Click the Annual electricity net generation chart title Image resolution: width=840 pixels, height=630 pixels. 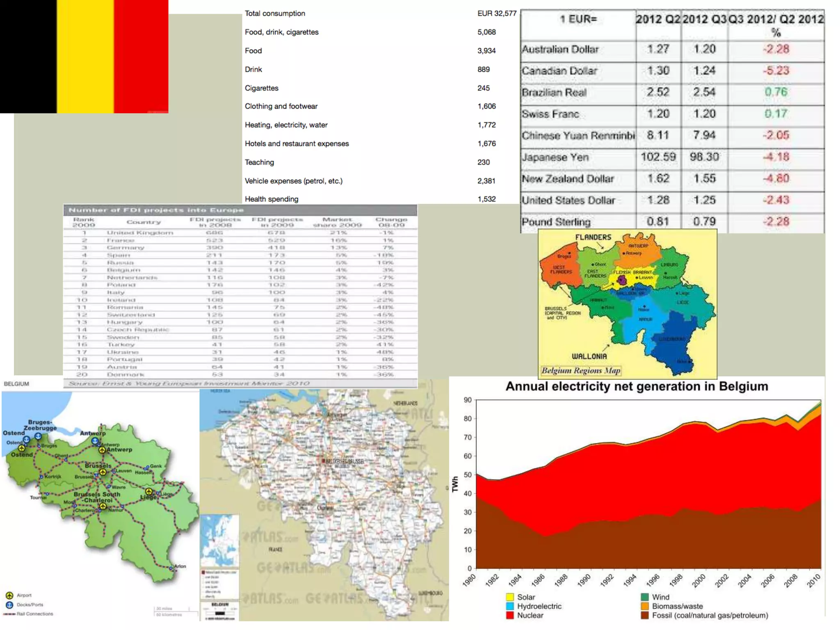coord(637,386)
